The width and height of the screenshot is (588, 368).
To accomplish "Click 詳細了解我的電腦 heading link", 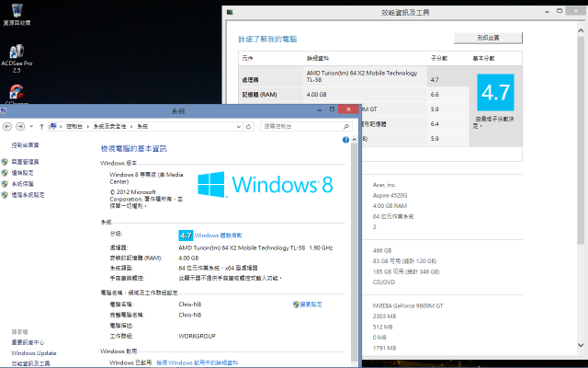I will pos(267,39).
